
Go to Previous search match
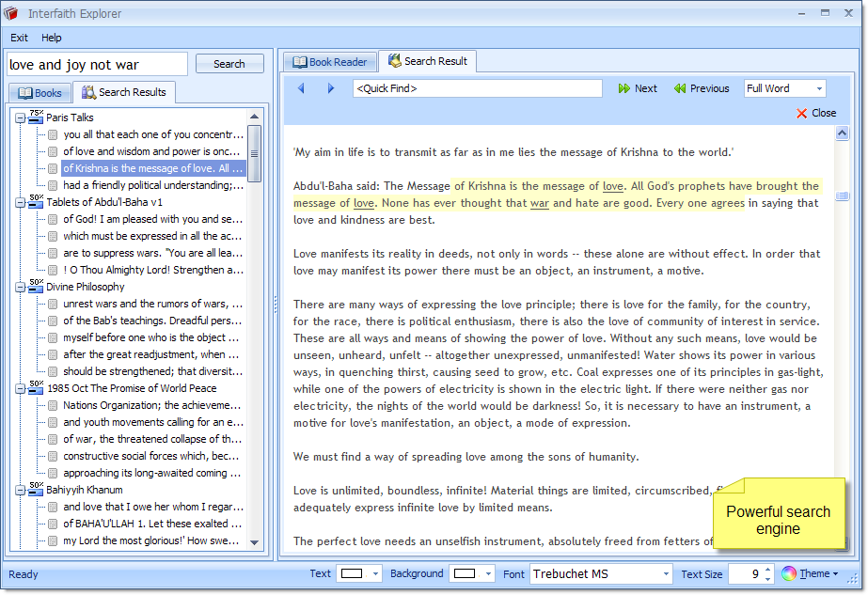click(x=702, y=88)
